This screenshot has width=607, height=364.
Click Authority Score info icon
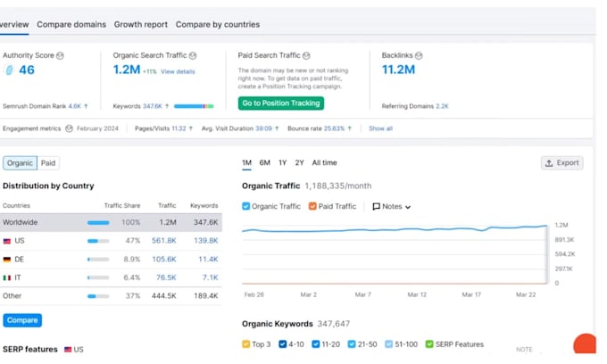pyautogui.click(x=60, y=55)
